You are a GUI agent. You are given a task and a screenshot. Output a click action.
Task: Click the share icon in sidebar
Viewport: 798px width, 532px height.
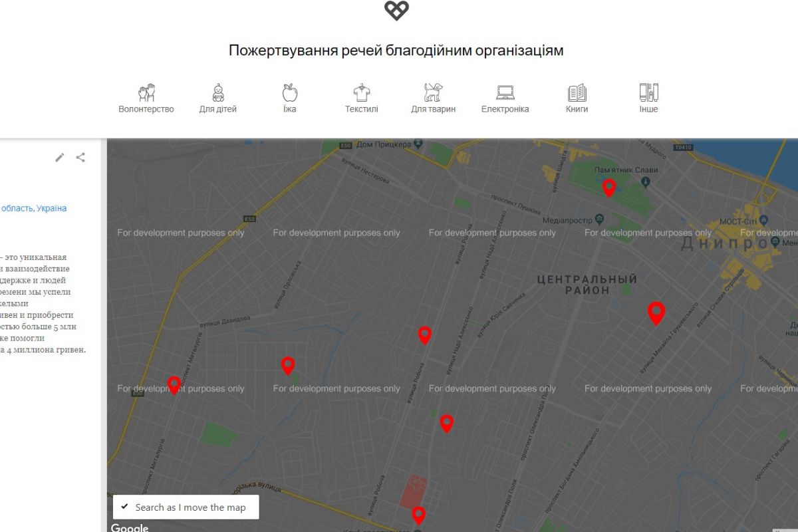(x=80, y=158)
